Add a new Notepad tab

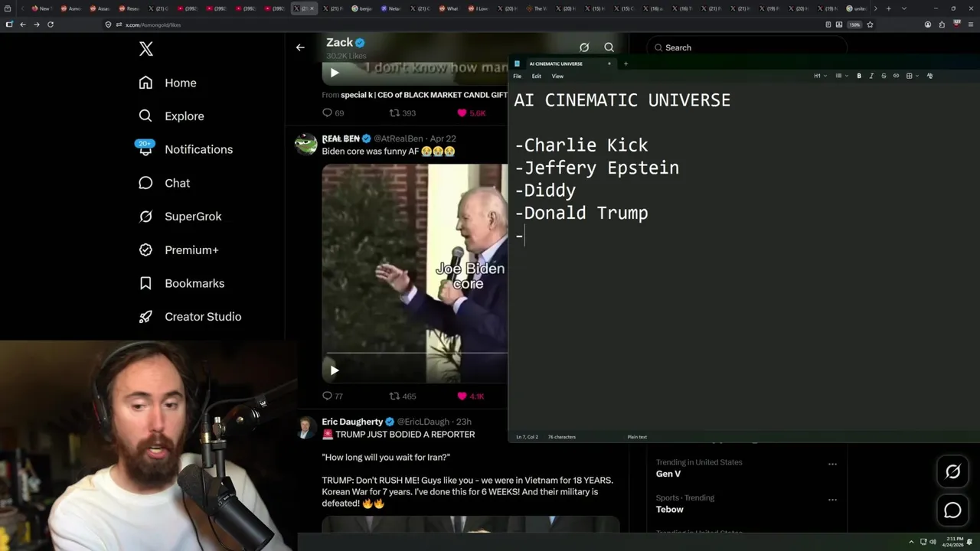(x=626, y=64)
